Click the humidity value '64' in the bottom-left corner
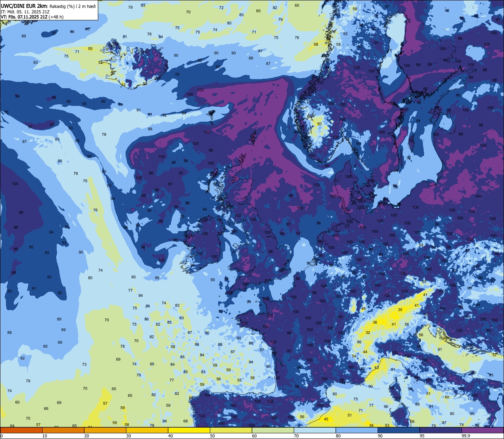The height and width of the screenshot is (439, 504). (x=12, y=426)
